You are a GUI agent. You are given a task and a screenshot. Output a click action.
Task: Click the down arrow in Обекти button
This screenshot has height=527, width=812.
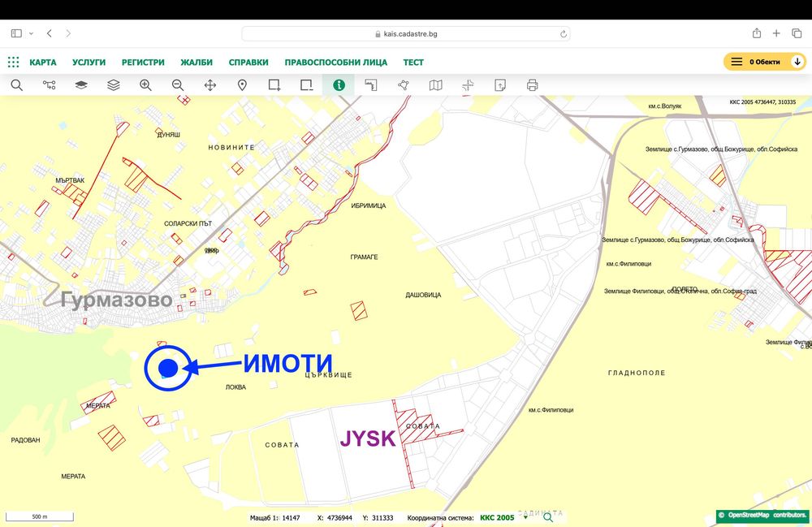click(797, 62)
